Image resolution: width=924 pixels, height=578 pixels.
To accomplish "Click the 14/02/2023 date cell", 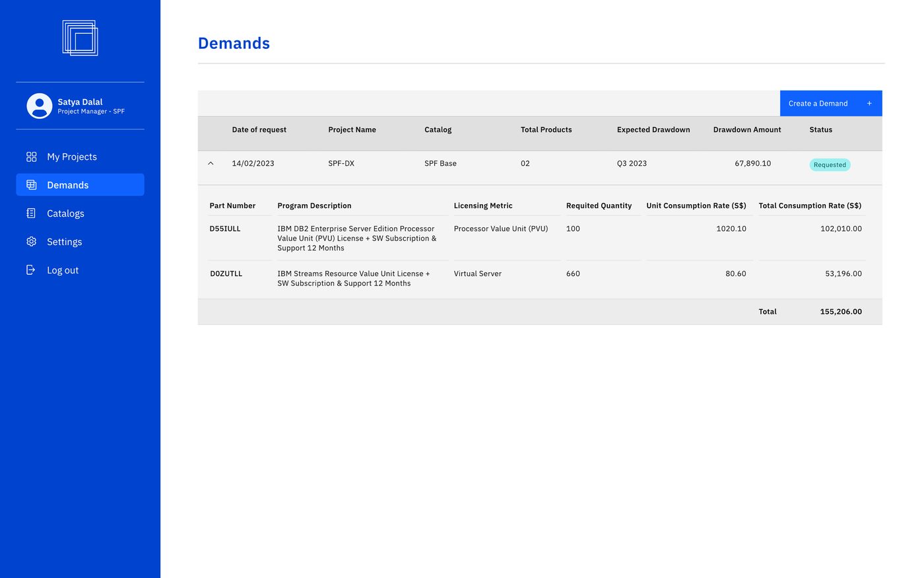I will pyautogui.click(x=253, y=164).
